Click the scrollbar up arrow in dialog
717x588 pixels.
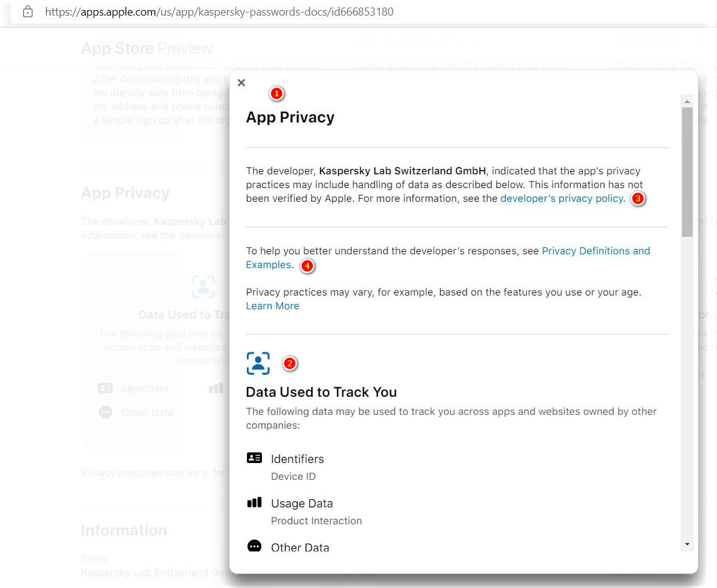point(687,101)
